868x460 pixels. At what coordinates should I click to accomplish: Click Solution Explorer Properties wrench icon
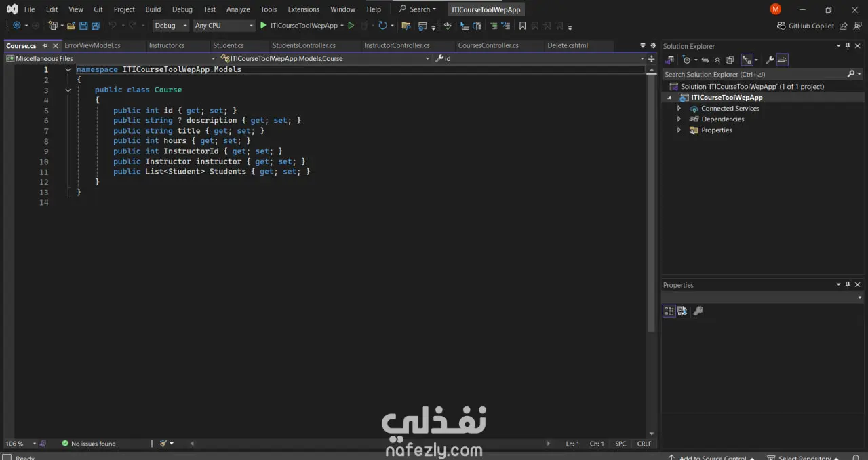click(770, 60)
